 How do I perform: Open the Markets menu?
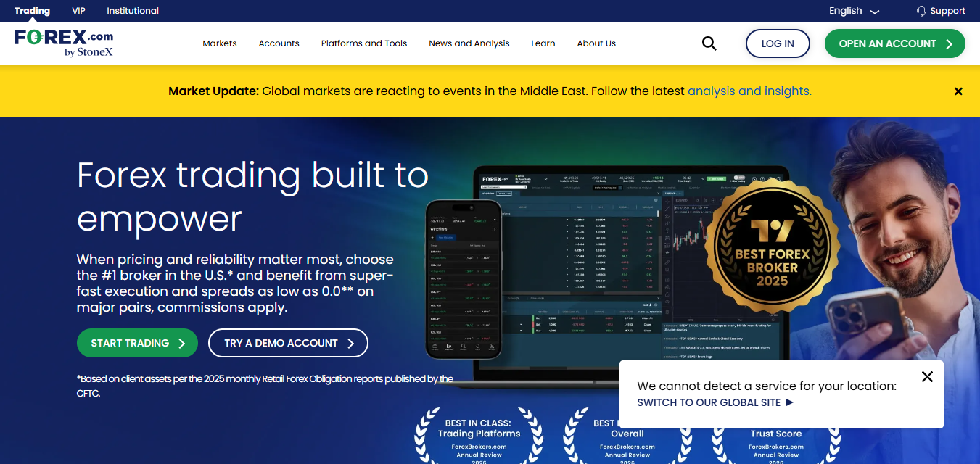coord(220,43)
